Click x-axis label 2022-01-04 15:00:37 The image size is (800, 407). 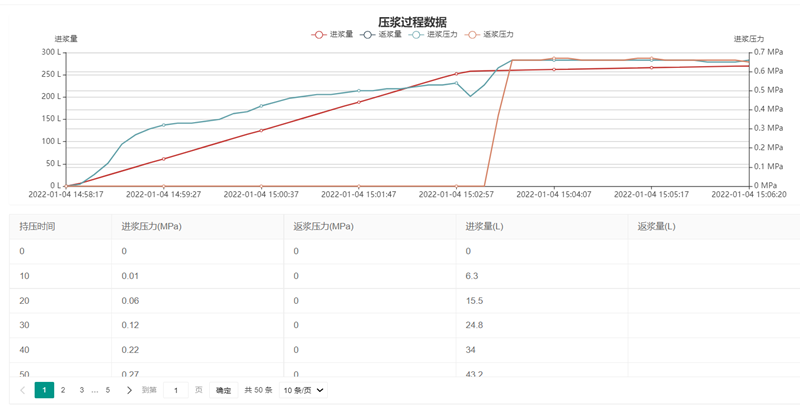[x=261, y=194]
